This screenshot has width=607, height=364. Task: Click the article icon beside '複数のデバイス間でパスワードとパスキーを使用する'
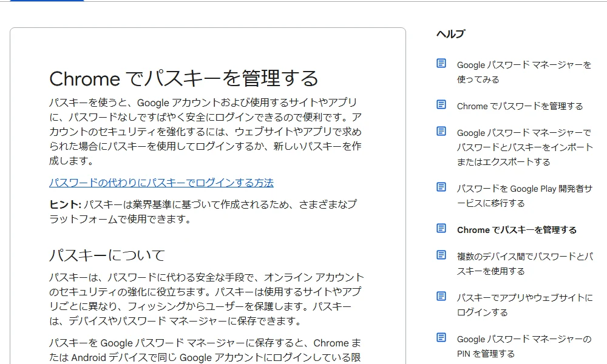(441, 255)
